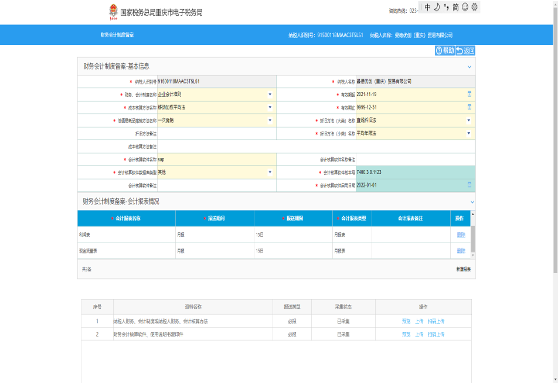Click the page vertical scrollbar thumb
Image resolution: width=558 pixels, height=384 pixels.
click(555, 141)
